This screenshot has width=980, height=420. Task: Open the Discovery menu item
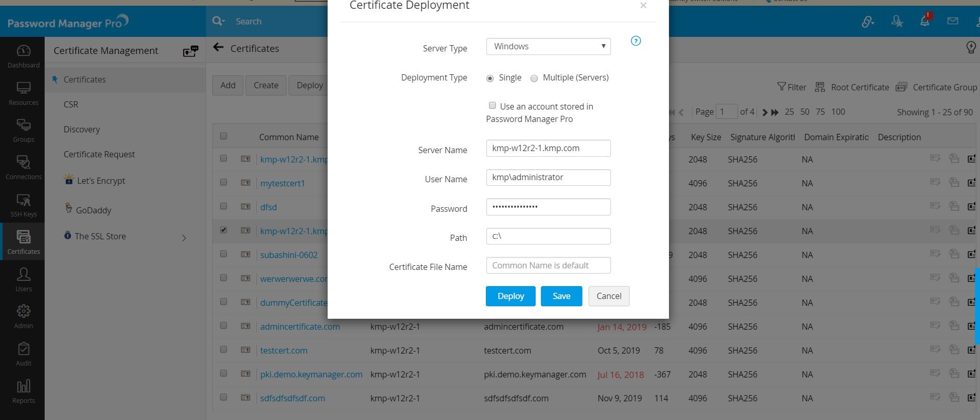(x=82, y=129)
